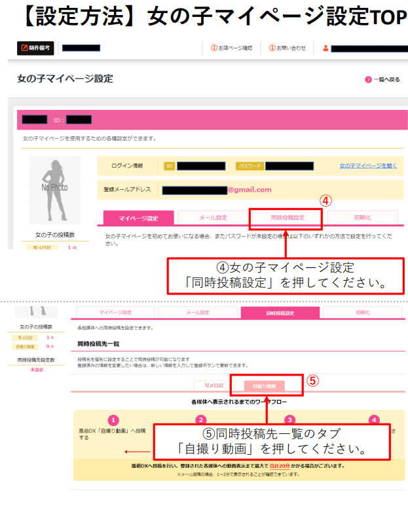Click the 登録メールアドレス gmail.com value
This screenshot has height=532, width=408.
250,190
